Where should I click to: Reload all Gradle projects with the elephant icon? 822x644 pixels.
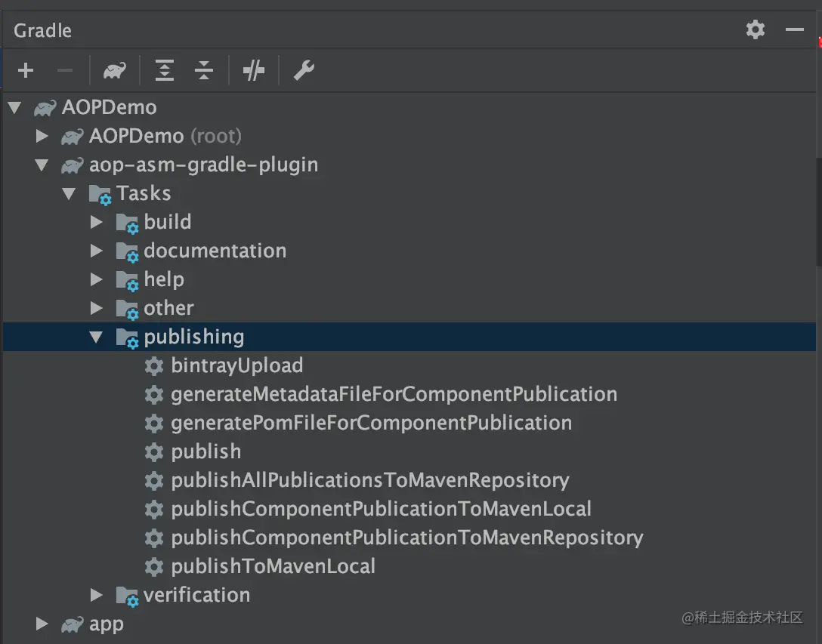113,70
